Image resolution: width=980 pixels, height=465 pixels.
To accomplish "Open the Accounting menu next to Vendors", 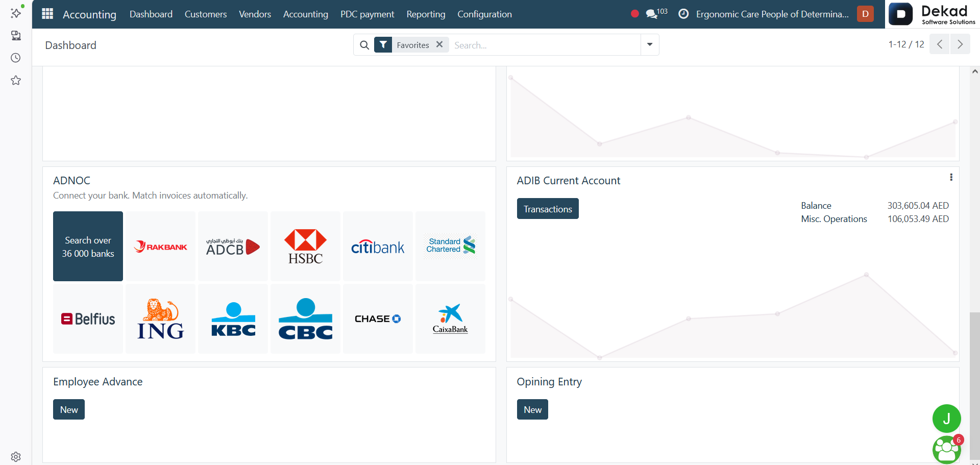I will pyautogui.click(x=306, y=14).
